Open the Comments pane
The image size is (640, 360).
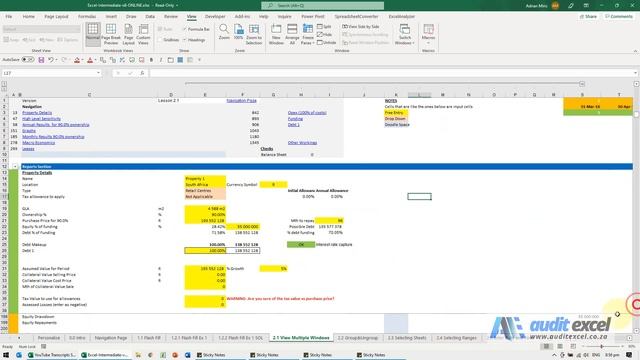(618, 16)
